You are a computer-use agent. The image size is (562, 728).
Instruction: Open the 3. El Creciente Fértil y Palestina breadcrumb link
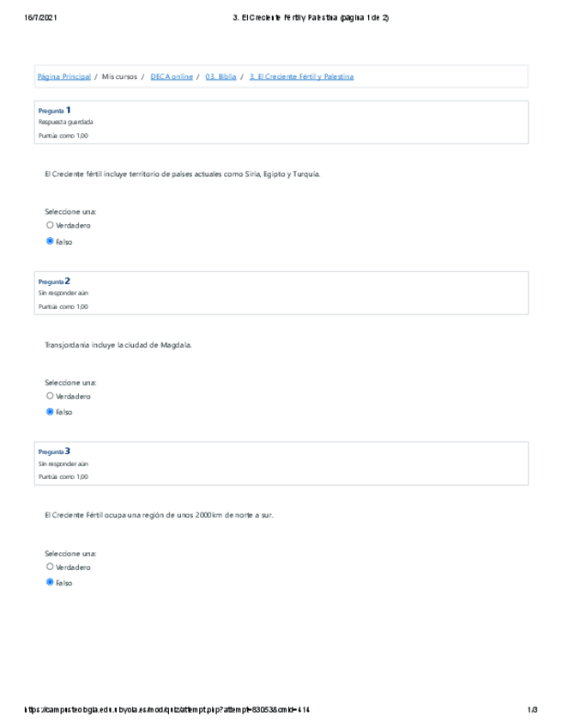(x=301, y=77)
